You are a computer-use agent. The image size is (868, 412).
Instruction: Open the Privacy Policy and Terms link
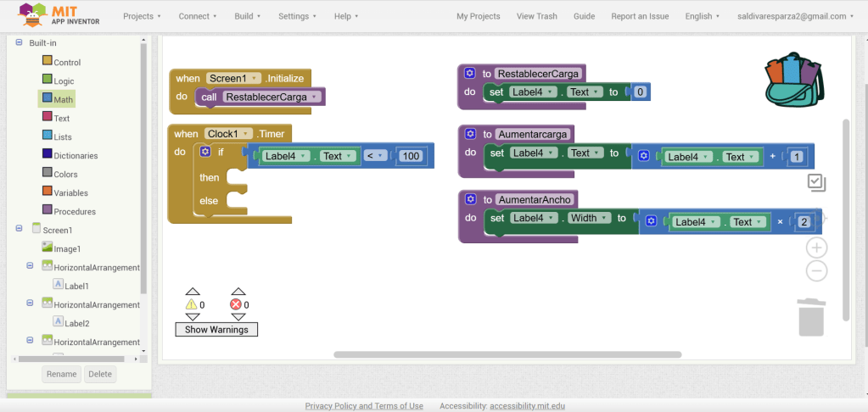[x=364, y=406]
